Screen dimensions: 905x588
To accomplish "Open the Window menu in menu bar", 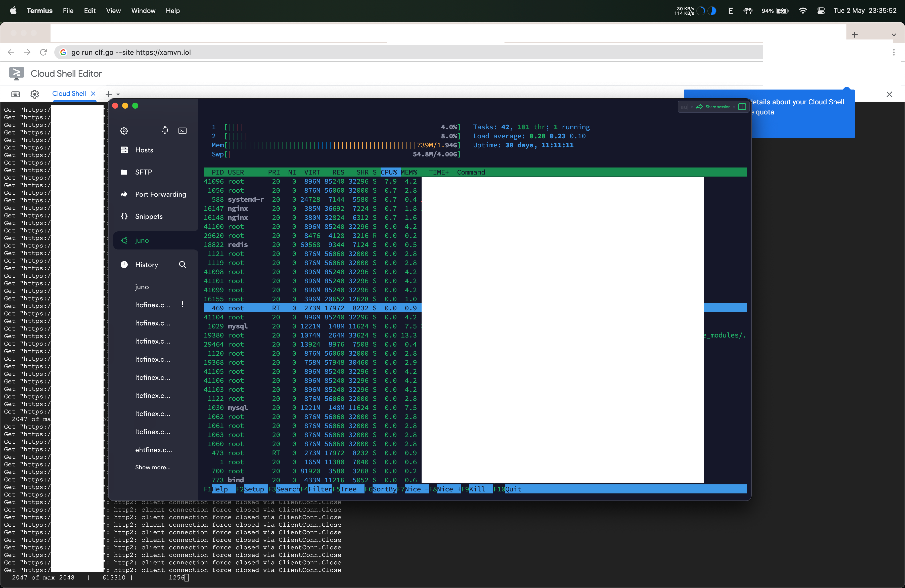I will [143, 11].
